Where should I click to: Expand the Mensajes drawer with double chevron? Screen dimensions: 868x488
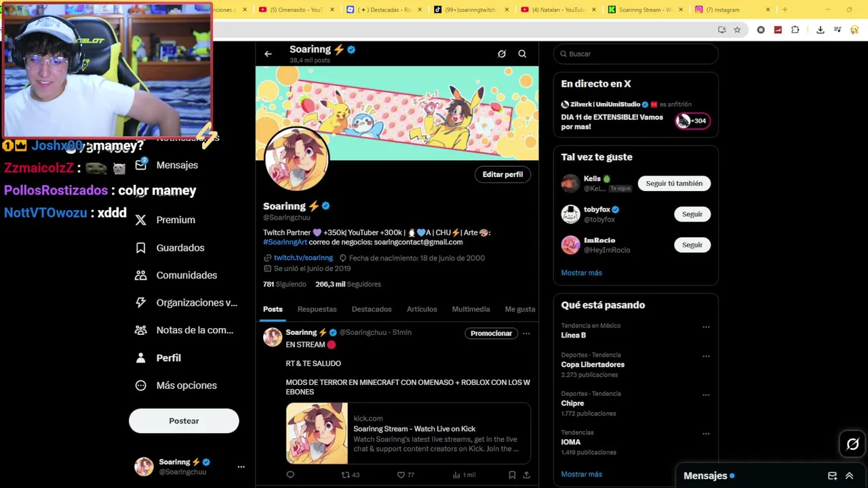coord(849,476)
